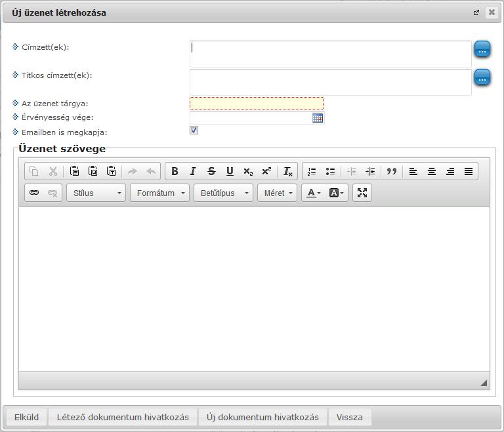Pop out dialog into new window
Image resolution: width=504 pixels, height=432 pixels.
click(476, 12)
